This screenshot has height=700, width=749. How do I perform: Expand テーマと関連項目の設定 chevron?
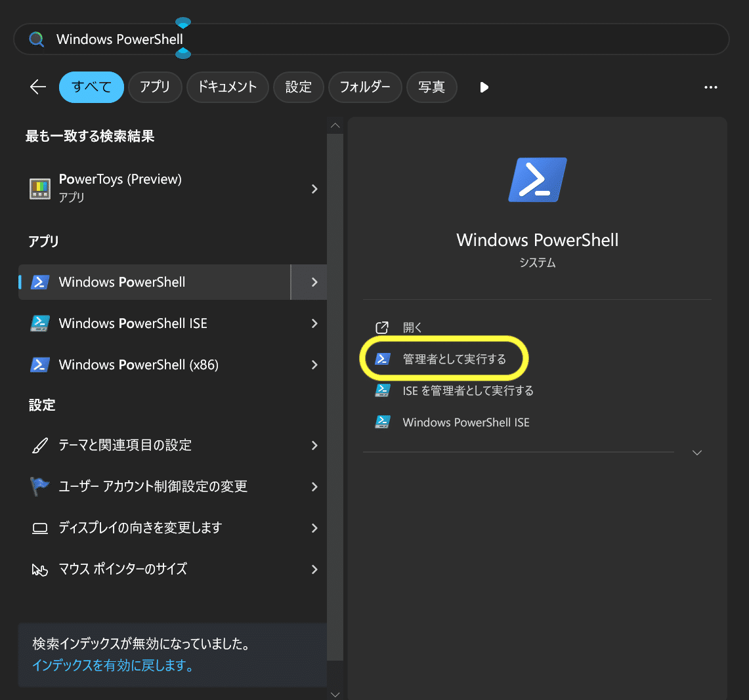[314, 445]
